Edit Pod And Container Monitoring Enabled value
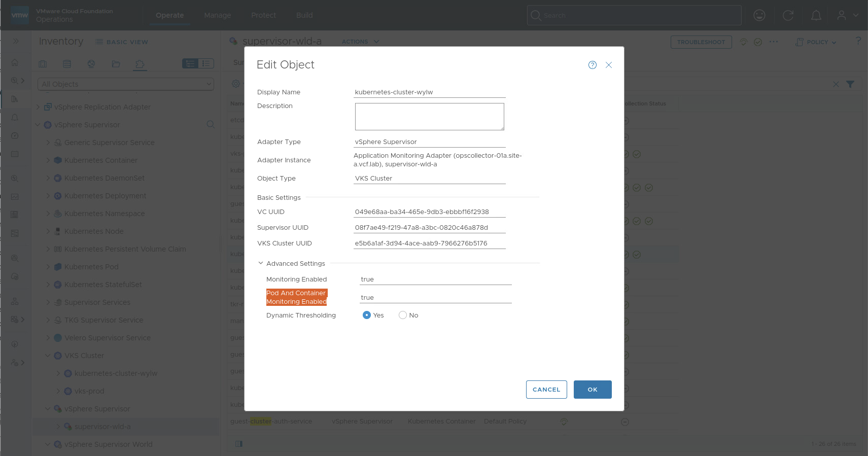This screenshot has height=456, width=868. tap(436, 298)
